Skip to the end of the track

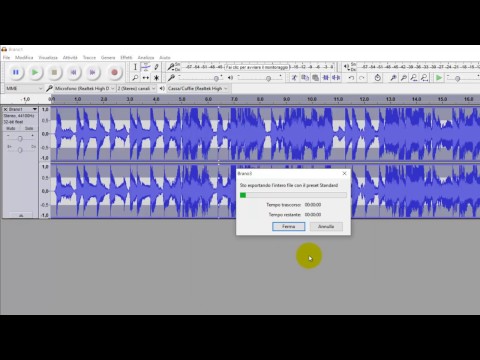click(x=93, y=72)
